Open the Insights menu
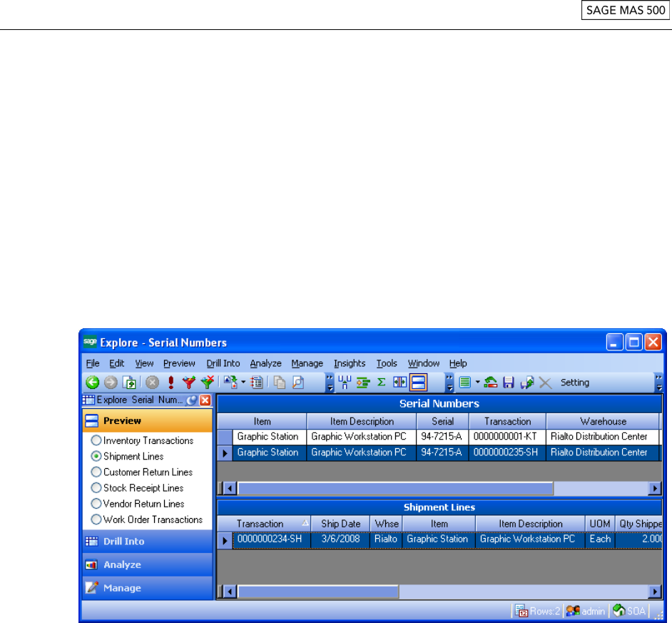Screen dimensions: 672x623 pos(350,363)
